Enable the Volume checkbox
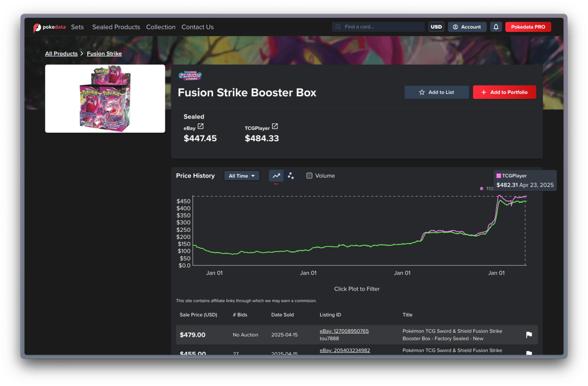This screenshot has height=386, width=588. click(309, 176)
